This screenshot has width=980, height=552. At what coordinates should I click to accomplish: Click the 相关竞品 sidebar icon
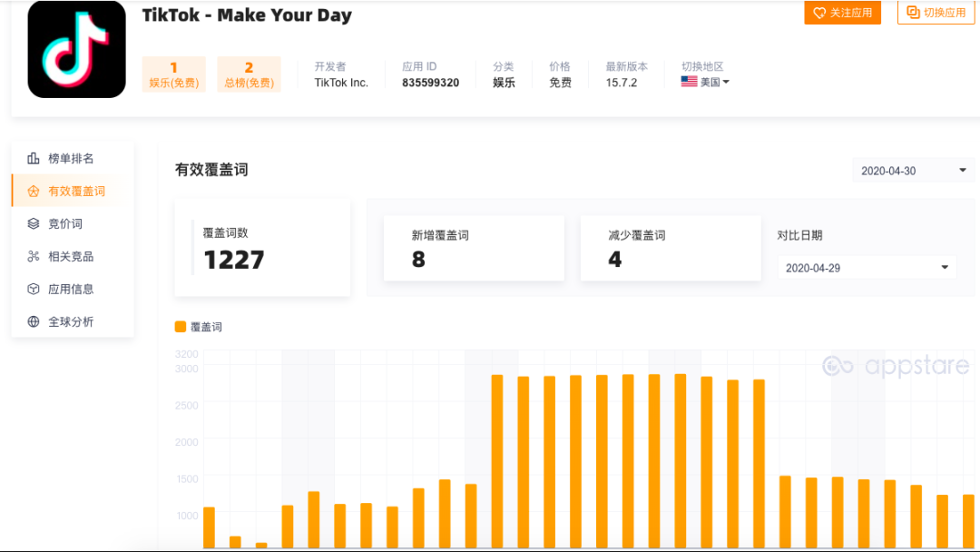[34, 256]
